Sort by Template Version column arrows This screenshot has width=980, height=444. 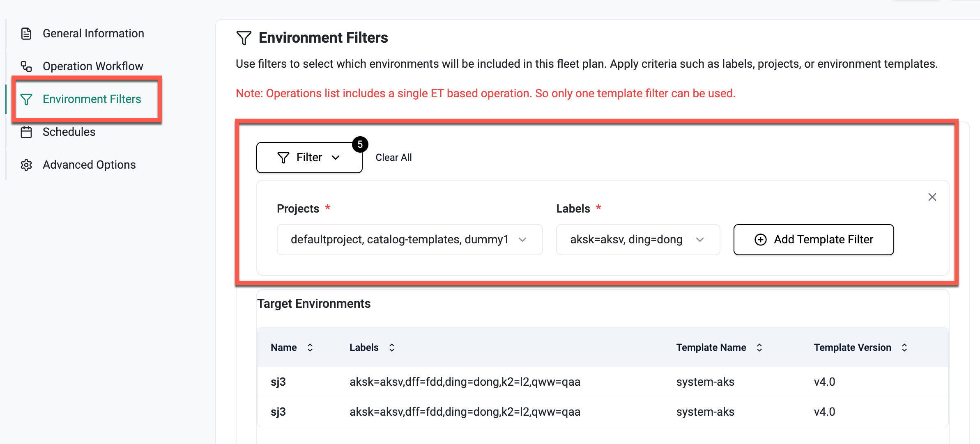point(904,348)
